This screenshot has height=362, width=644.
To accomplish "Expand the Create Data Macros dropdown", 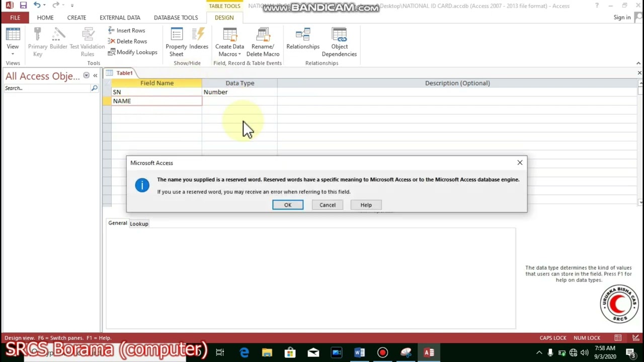I will [239, 54].
